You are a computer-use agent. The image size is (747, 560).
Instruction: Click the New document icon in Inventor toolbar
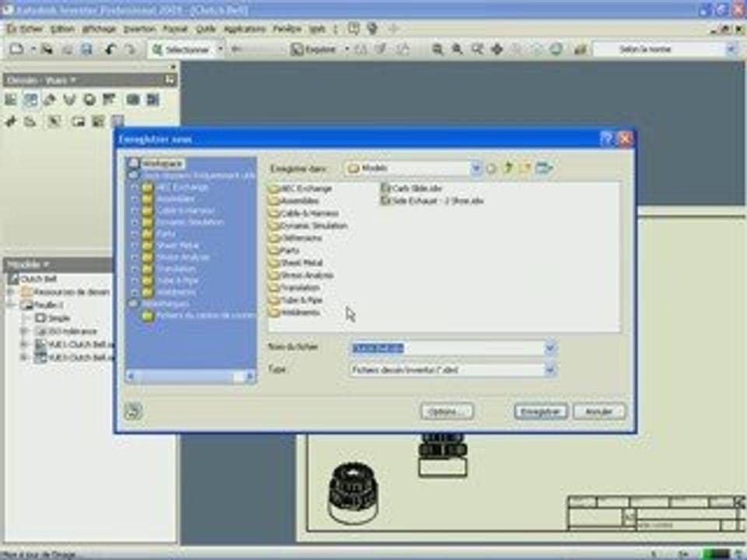pyautogui.click(x=16, y=49)
